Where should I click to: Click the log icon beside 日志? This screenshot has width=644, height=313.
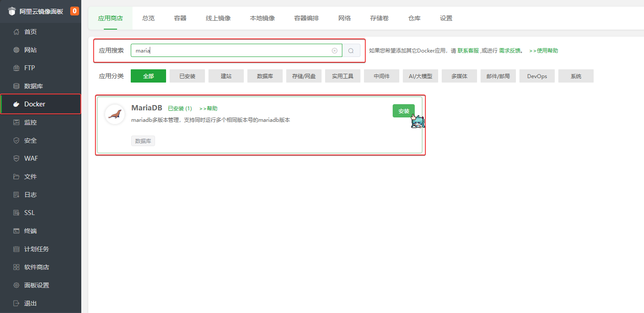16,195
